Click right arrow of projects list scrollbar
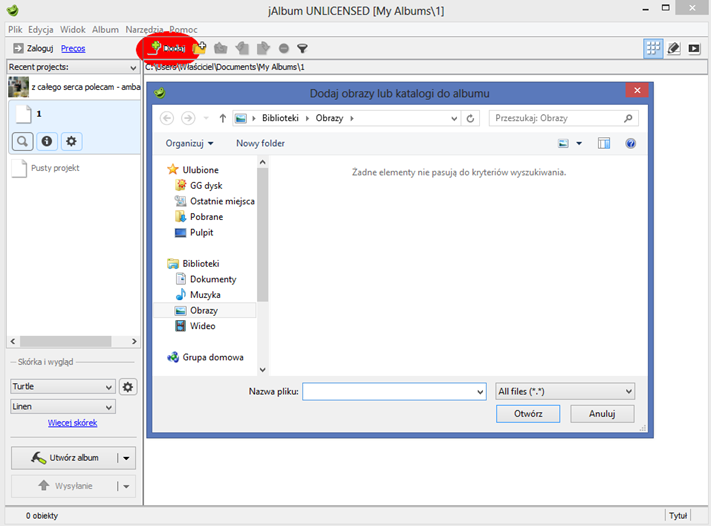 pos(134,341)
